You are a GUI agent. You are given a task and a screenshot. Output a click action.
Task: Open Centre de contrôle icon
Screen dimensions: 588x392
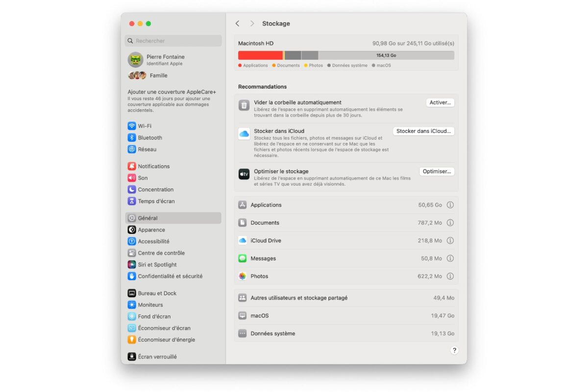coord(131,253)
